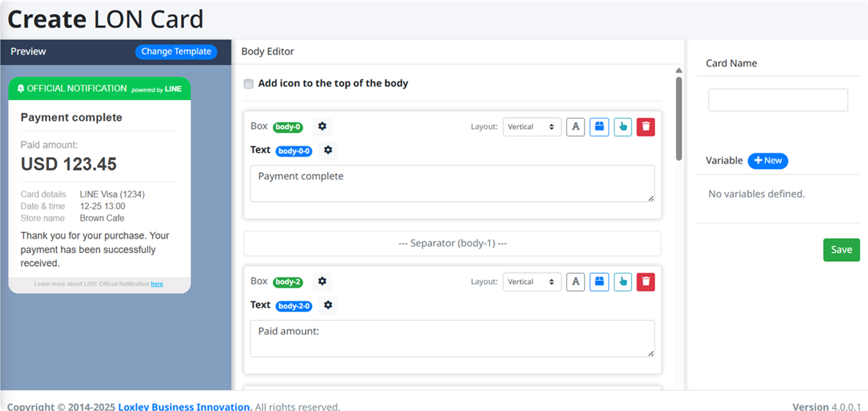Open the Layout dropdown for body-2 box
Screen dimensions: 868x411
pos(532,282)
